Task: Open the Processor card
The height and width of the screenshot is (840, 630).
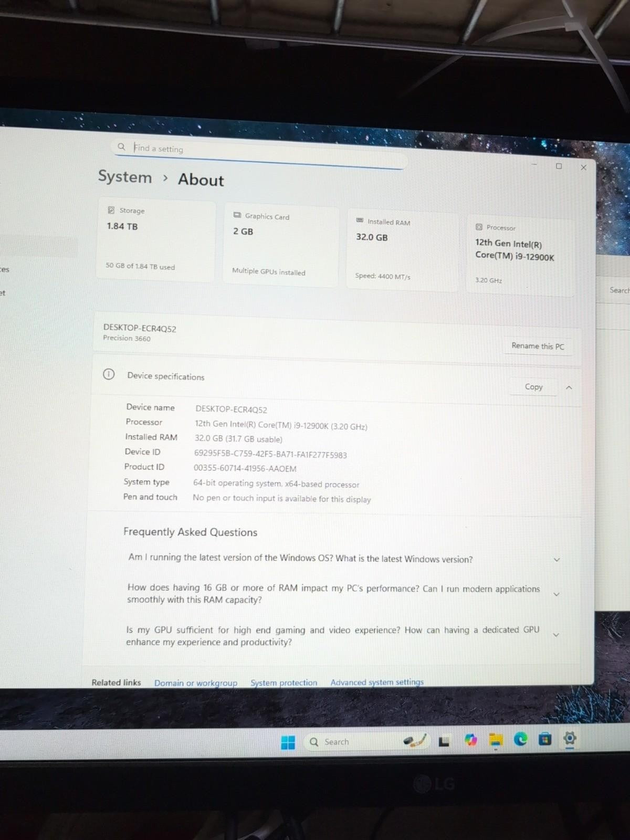Action: [x=520, y=257]
